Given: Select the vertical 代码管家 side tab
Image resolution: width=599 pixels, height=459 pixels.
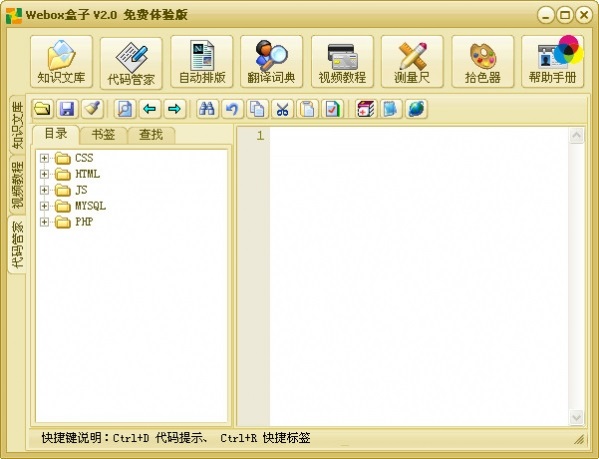Looking at the screenshot, I should point(17,245).
